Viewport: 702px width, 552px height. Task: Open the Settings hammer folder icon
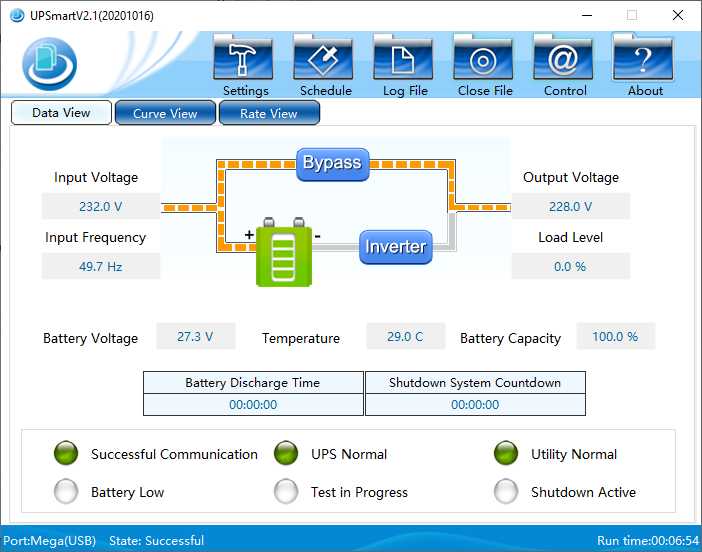click(x=243, y=58)
